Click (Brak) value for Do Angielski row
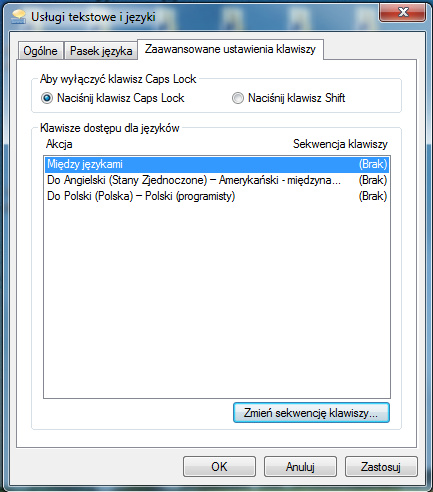 373,180
